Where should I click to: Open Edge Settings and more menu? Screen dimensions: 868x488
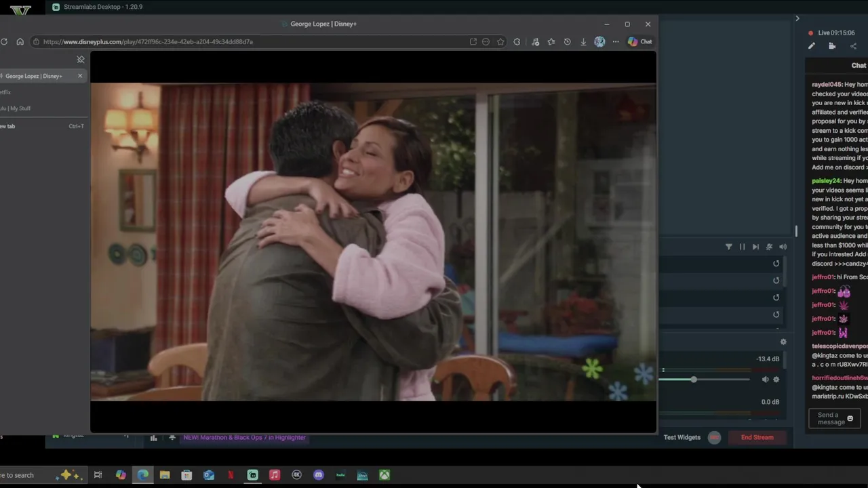(x=616, y=41)
